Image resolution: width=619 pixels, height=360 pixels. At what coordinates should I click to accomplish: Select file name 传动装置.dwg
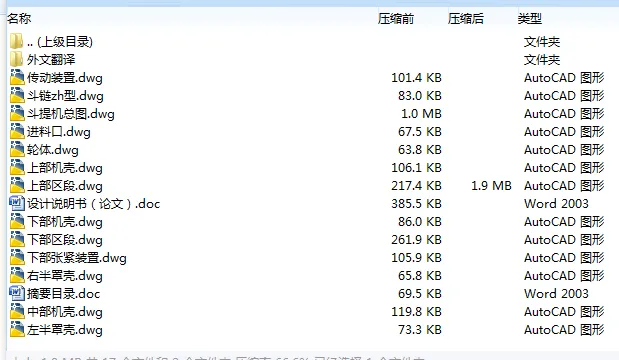pos(65,78)
